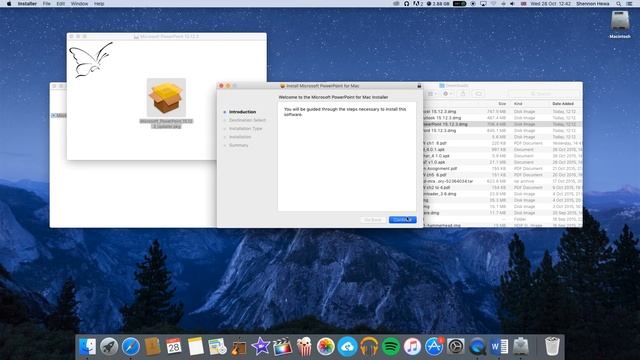Viewport: 640px width, 360px height.
Task: Open the Help menu
Action: (99, 4)
